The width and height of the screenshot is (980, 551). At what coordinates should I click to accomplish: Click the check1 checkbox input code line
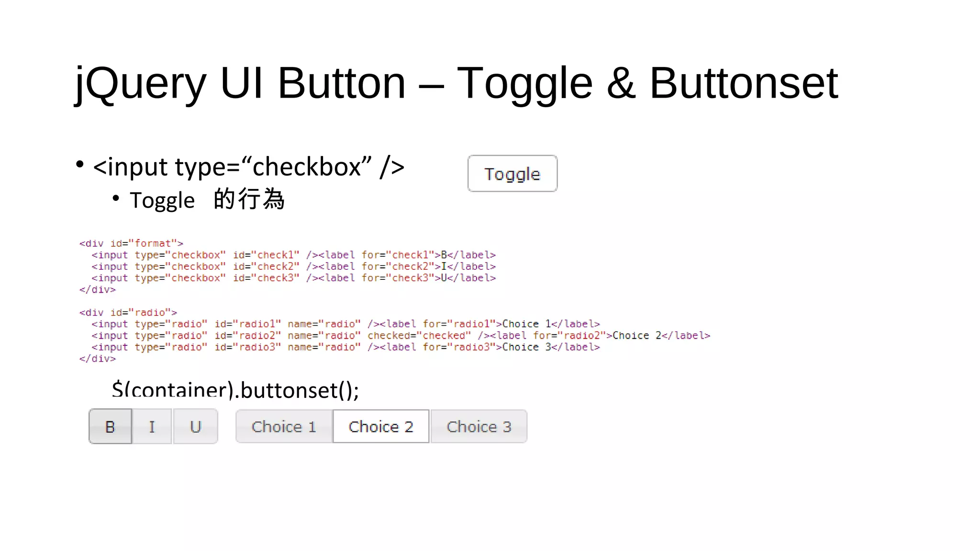[294, 255]
